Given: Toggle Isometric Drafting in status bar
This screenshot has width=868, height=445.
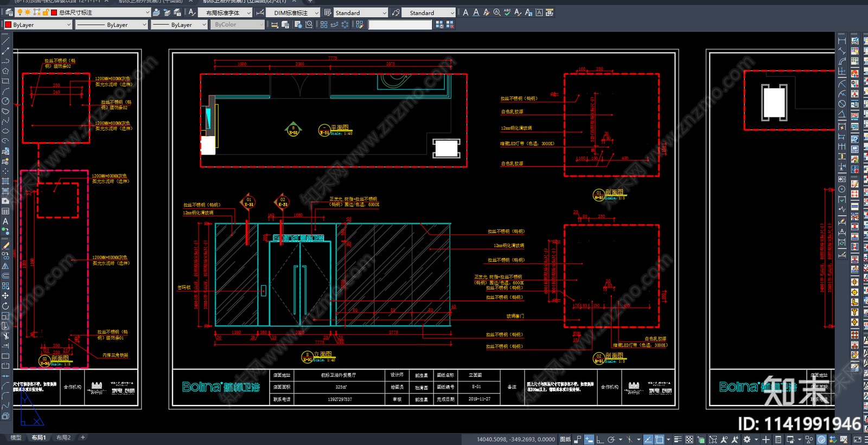Looking at the screenshot, I should [x=629, y=440].
